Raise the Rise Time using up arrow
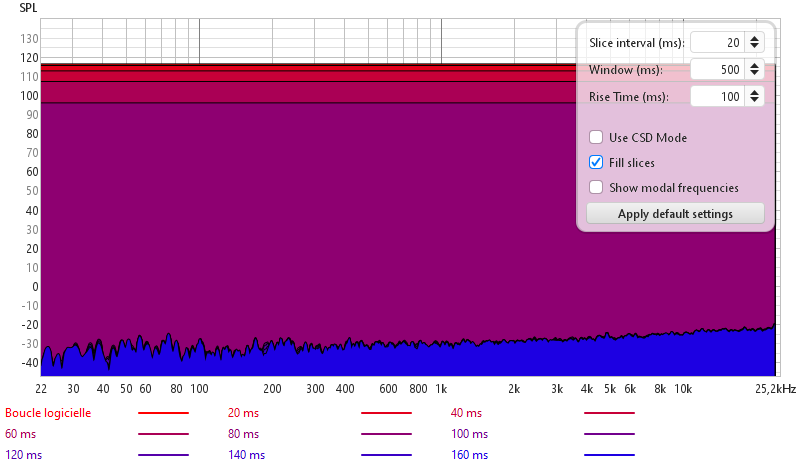Image resolution: width=800 pixels, height=466 pixels. pos(755,92)
